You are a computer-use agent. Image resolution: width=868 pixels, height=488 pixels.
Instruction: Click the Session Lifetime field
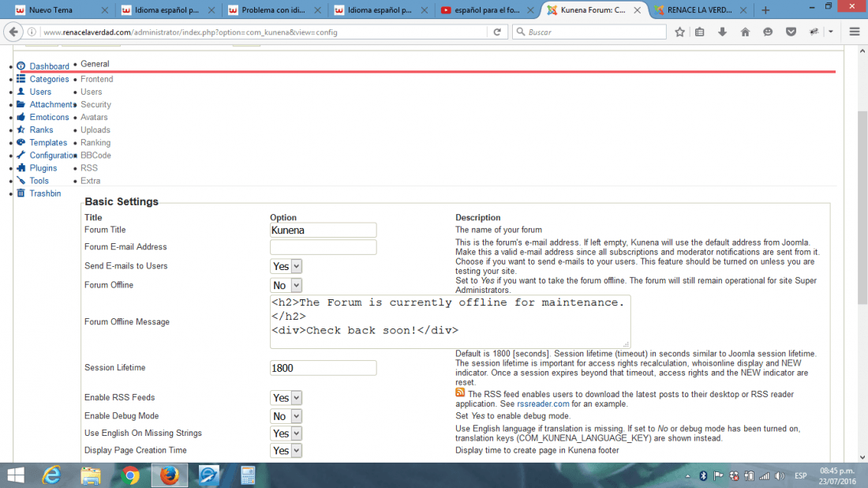(x=324, y=368)
